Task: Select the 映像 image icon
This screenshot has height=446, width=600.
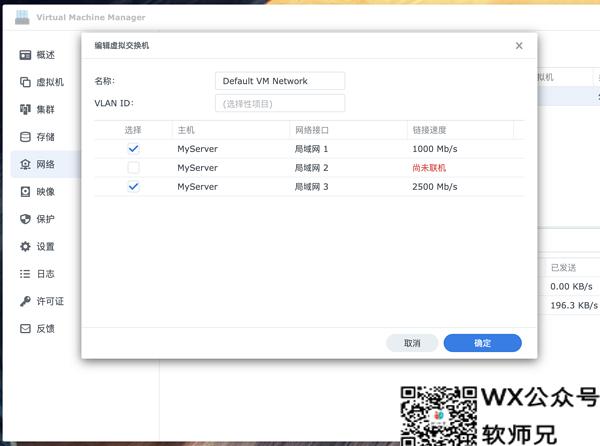Action: pyautogui.click(x=26, y=191)
